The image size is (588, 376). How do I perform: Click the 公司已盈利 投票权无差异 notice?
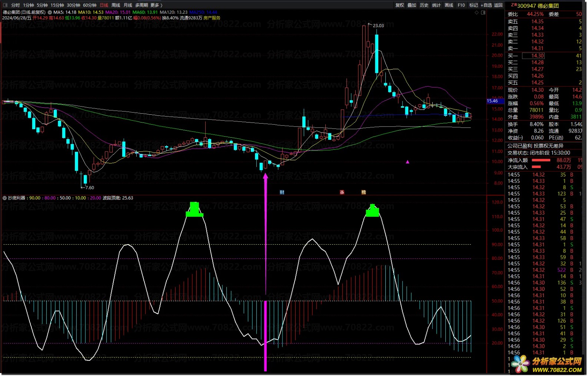[x=535, y=146]
